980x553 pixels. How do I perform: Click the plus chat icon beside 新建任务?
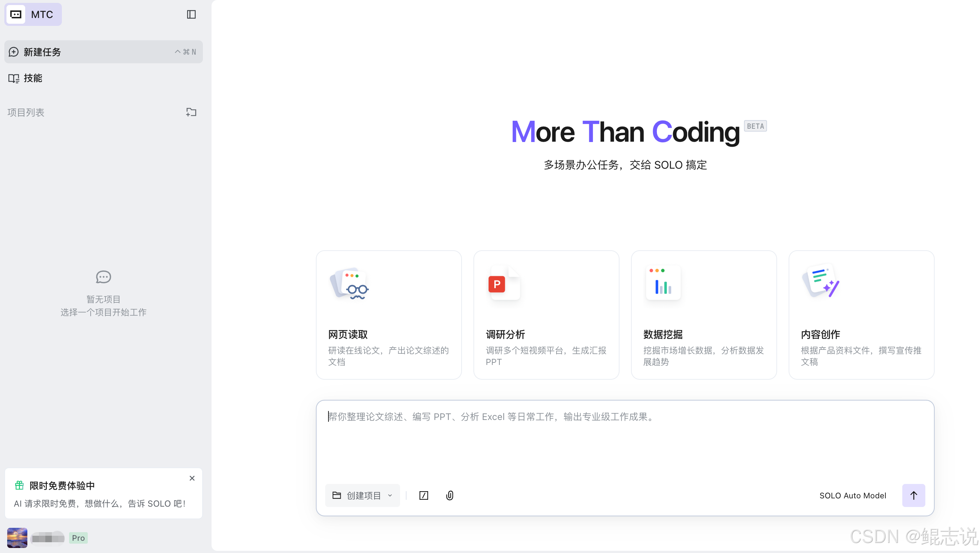click(x=13, y=52)
